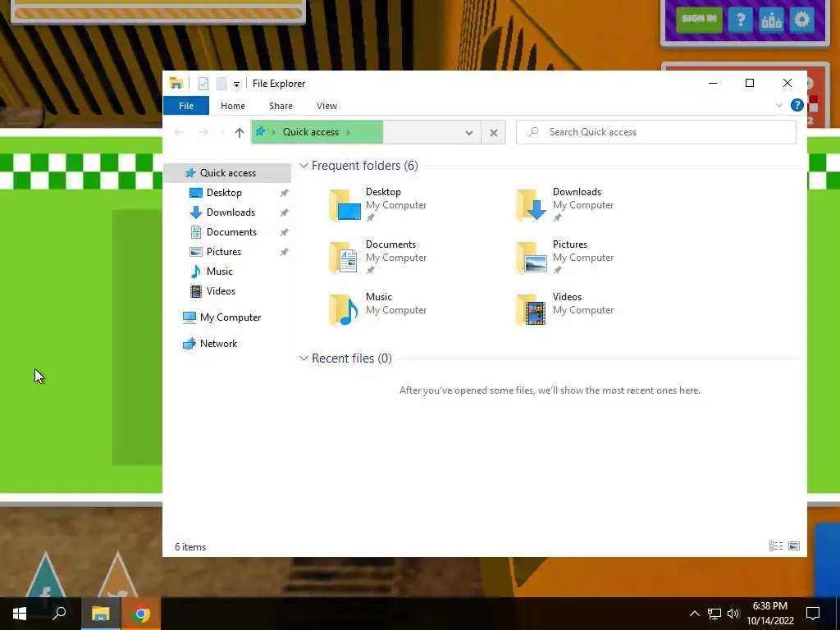Expand the chevron after Quick access breadcrumb
This screenshot has width=840, height=630.
point(348,132)
